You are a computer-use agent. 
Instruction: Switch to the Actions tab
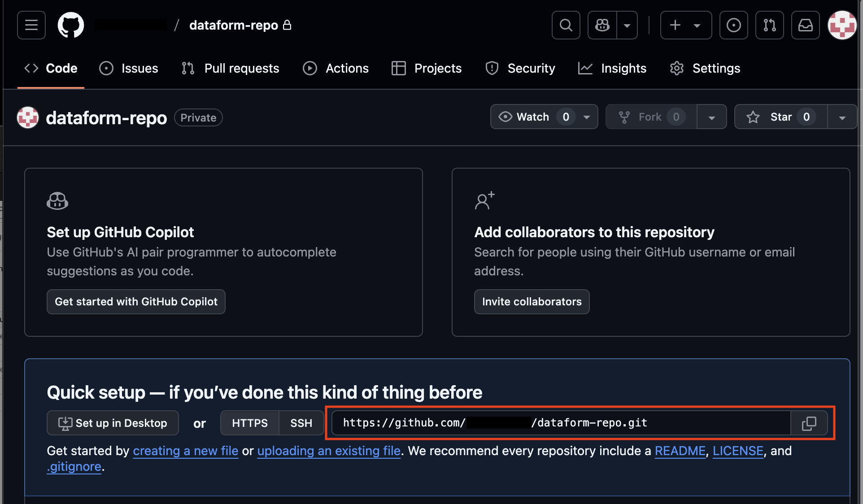(x=336, y=68)
